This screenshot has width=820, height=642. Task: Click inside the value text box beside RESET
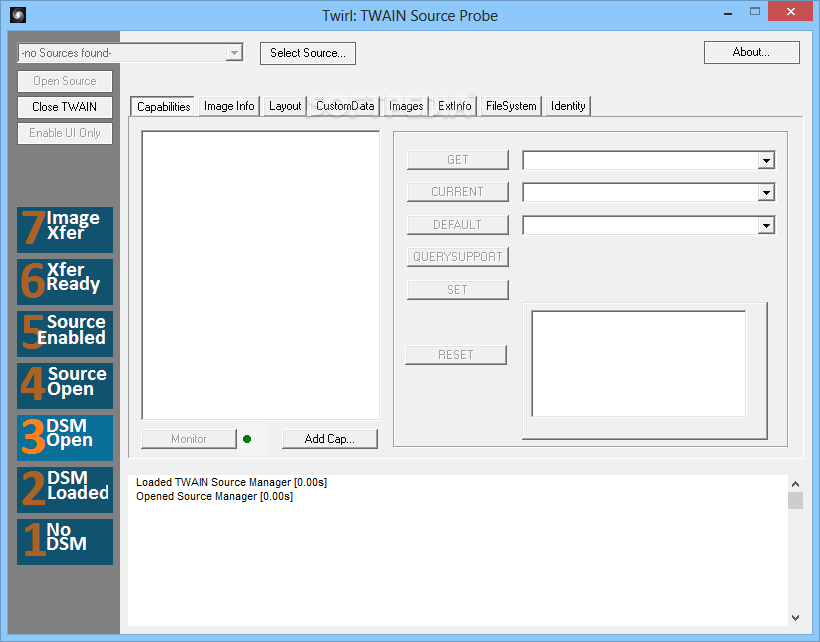(639, 364)
